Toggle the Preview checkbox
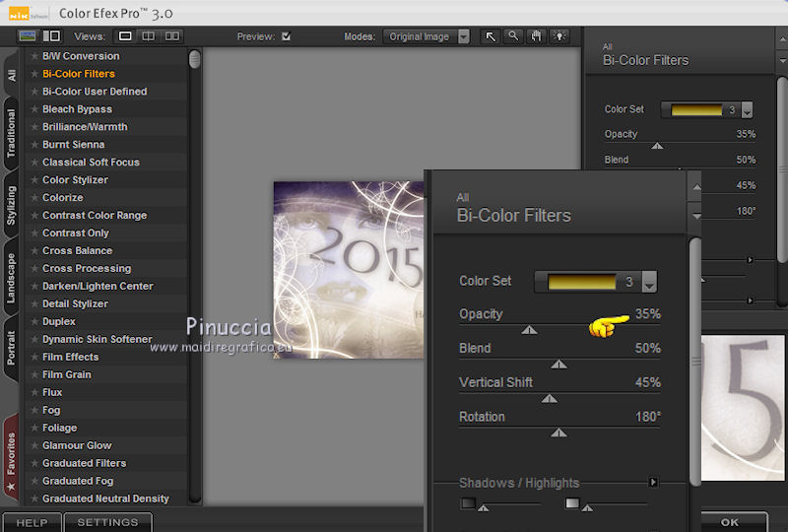Screen dimensions: 788x532 [x=286, y=36]
